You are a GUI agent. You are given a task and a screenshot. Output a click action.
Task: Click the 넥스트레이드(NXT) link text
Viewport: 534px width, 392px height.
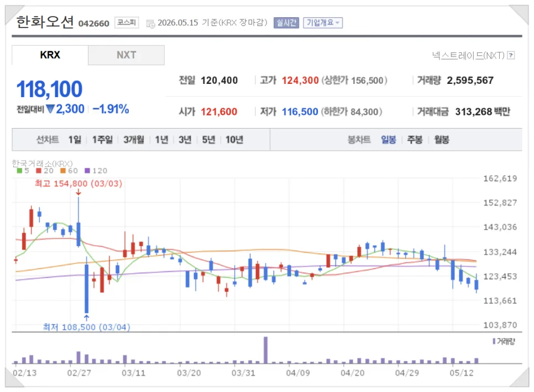point(468,55)
